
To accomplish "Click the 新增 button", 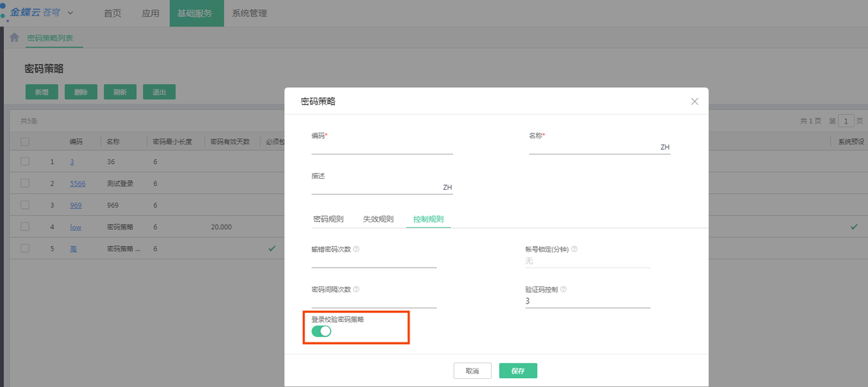I will [x=42, y=92].
